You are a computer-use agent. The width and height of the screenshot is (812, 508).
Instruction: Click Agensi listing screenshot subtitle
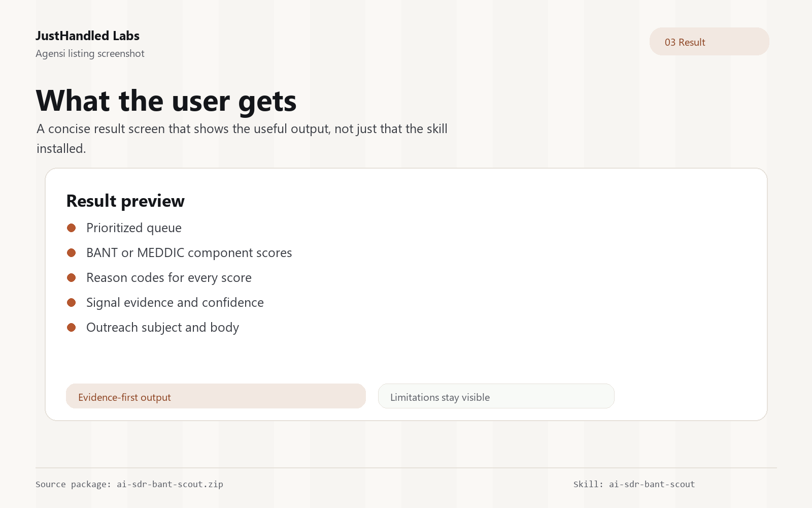90,54
